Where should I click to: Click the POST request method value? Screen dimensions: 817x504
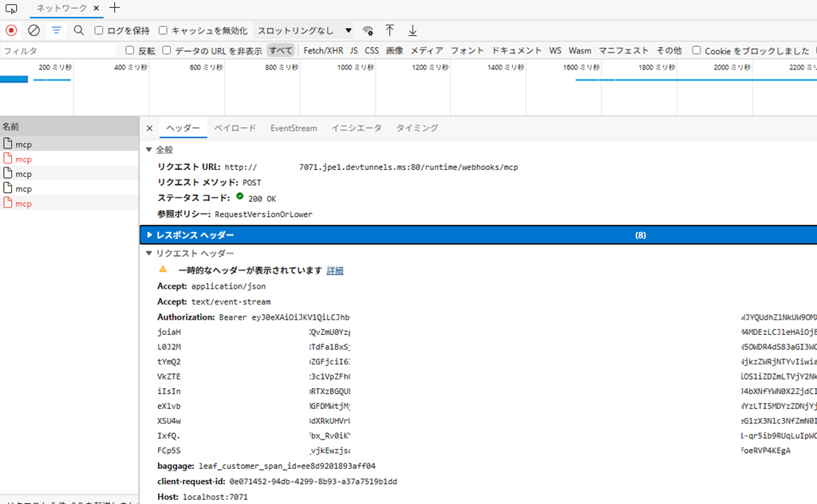(x=252, y=183)
